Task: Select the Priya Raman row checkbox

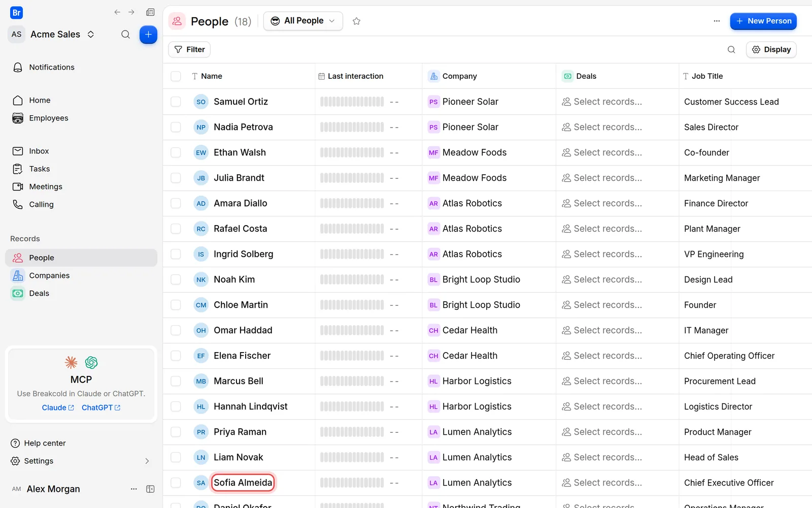Action: click(176, 432)
